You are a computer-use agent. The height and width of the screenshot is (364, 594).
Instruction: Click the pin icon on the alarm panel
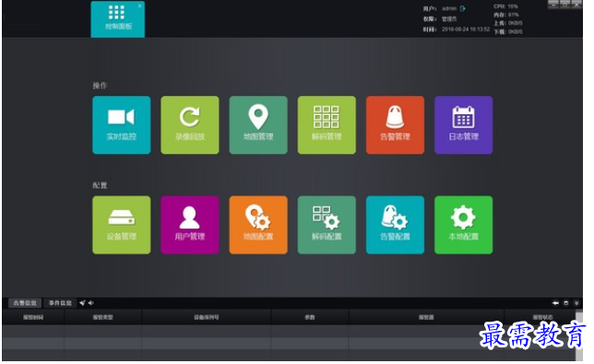point(555,303)
